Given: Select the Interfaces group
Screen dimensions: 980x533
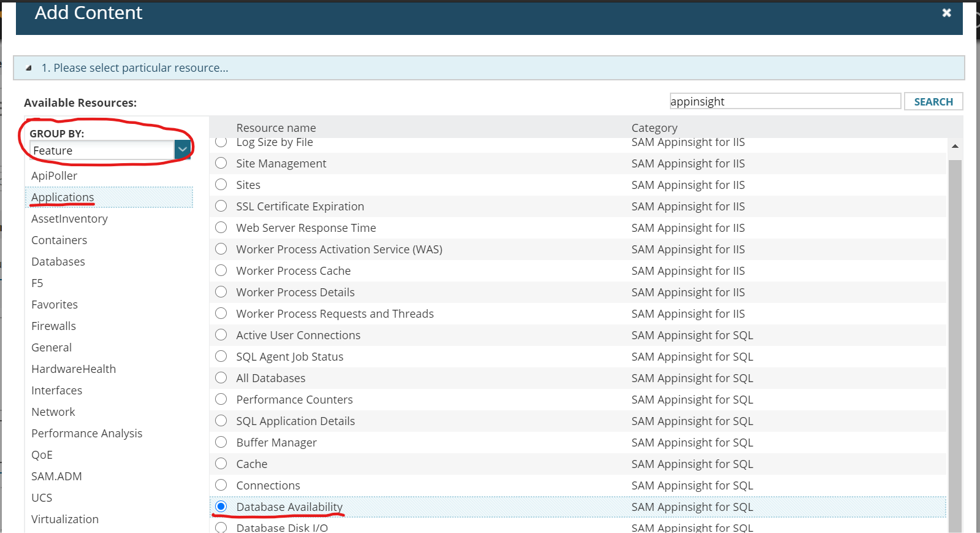Looking at the screenshot, I should point(56,391).
